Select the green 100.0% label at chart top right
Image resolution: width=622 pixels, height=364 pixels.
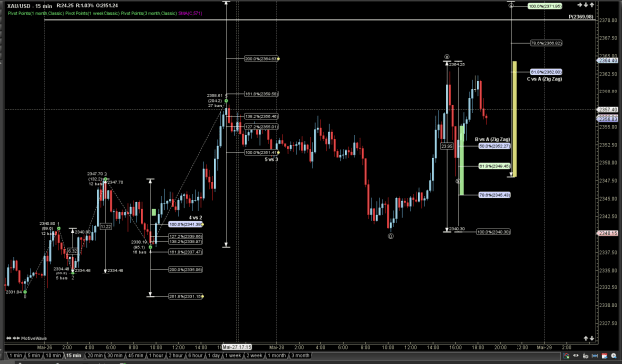coord(545,6)
